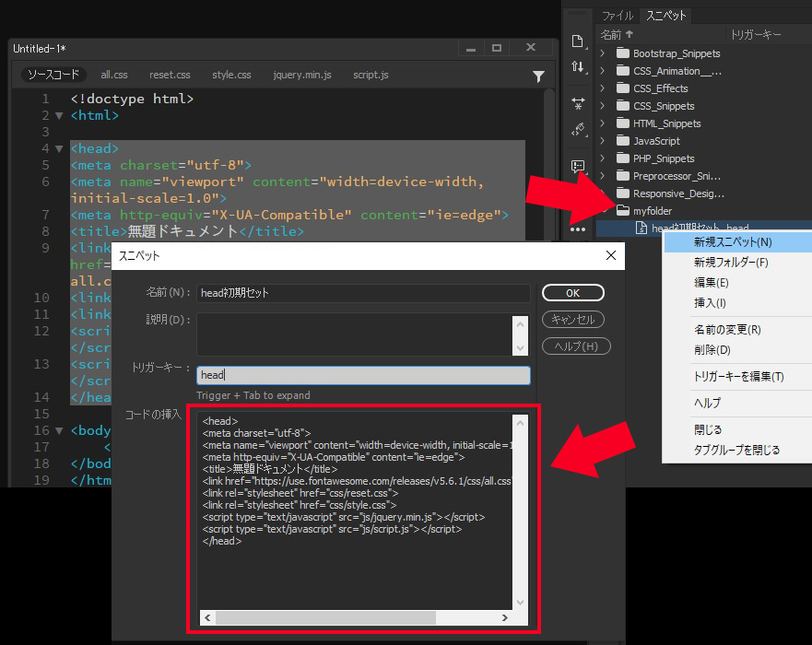Screen dimensions: 812x645
Task: Open the file management icon in sidebar
Action: click(x=577, y=41)
